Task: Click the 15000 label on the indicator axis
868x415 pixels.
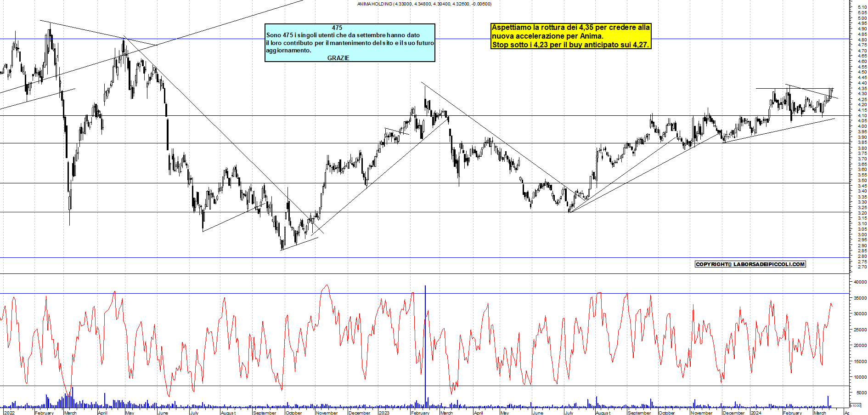Action: [x=860, y=362]
